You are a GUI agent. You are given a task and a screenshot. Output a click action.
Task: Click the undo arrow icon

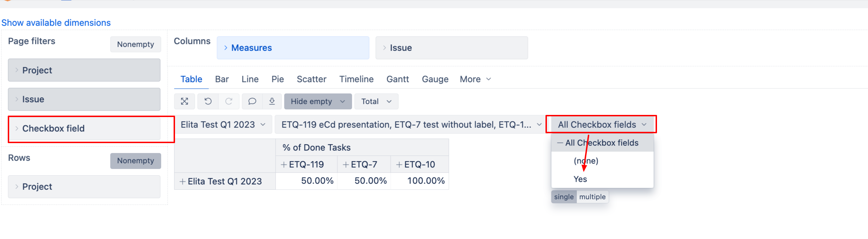pos(208,102)
